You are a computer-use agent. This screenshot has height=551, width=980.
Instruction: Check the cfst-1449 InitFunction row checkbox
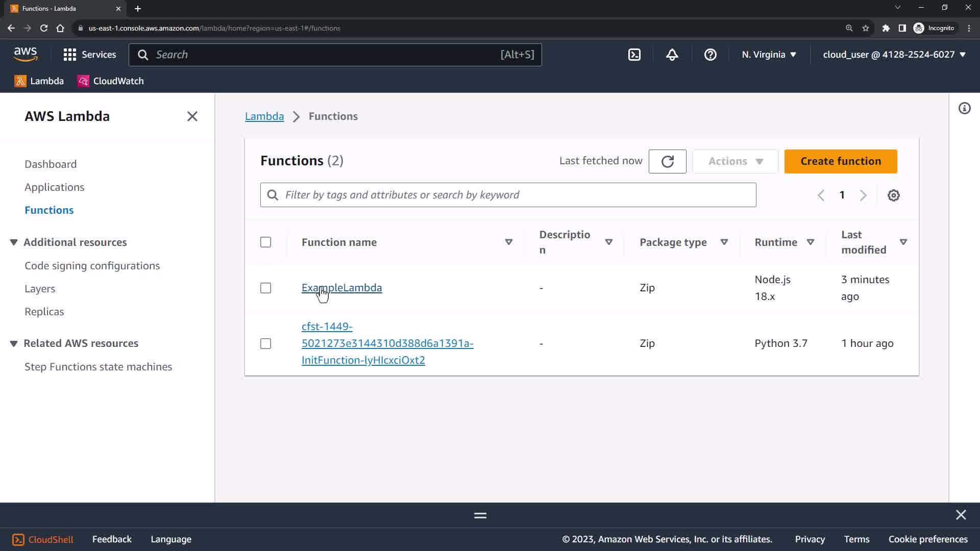tap(265, 344)
